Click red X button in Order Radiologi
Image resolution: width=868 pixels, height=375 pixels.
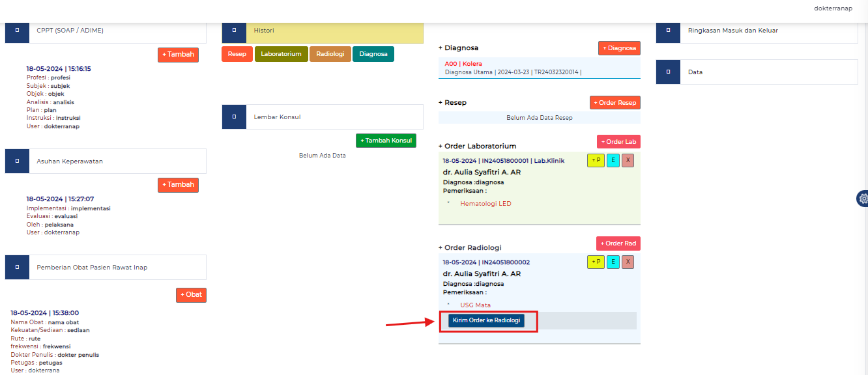[x=628, y=262]
